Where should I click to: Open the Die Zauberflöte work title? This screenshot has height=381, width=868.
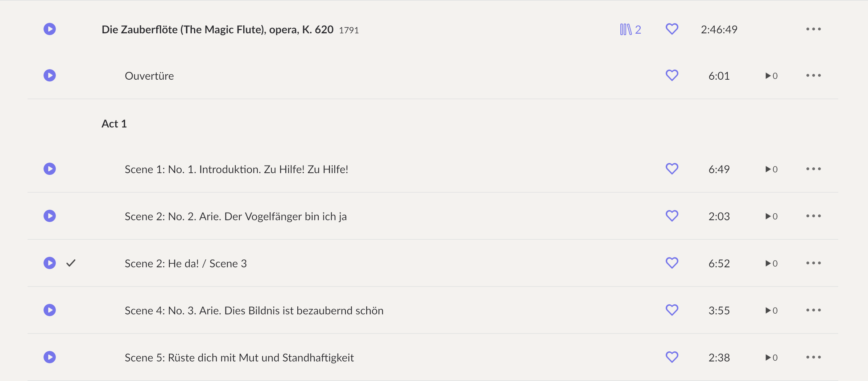pyautogui.click(x=218, y=29)
